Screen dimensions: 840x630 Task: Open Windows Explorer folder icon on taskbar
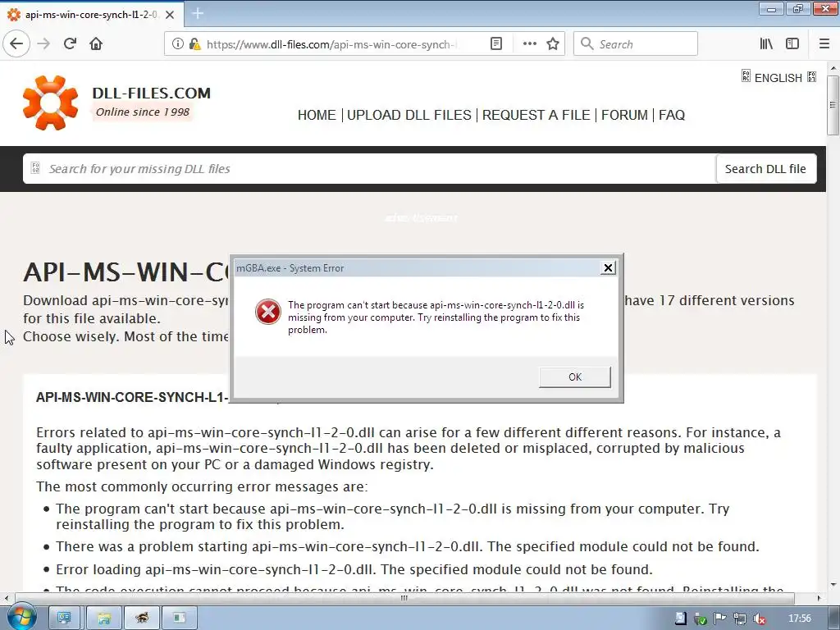pos(104,619)
